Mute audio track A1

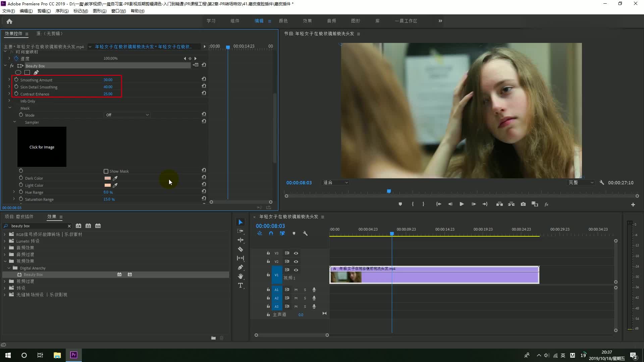click(x=296, y=290)
